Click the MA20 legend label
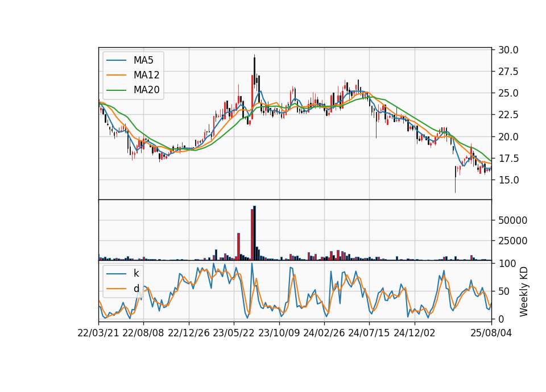The width and height of the screenshot is (546, 392). (x=146, y=90)
